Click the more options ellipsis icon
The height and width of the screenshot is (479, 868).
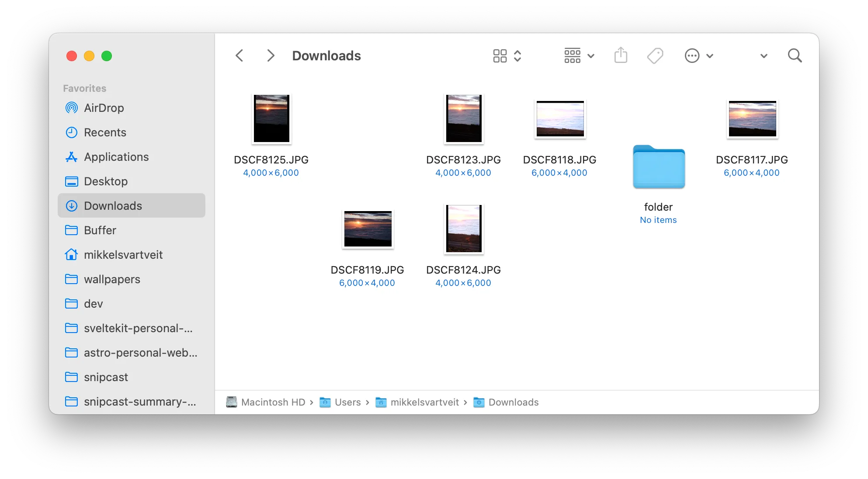pos(692,56)
